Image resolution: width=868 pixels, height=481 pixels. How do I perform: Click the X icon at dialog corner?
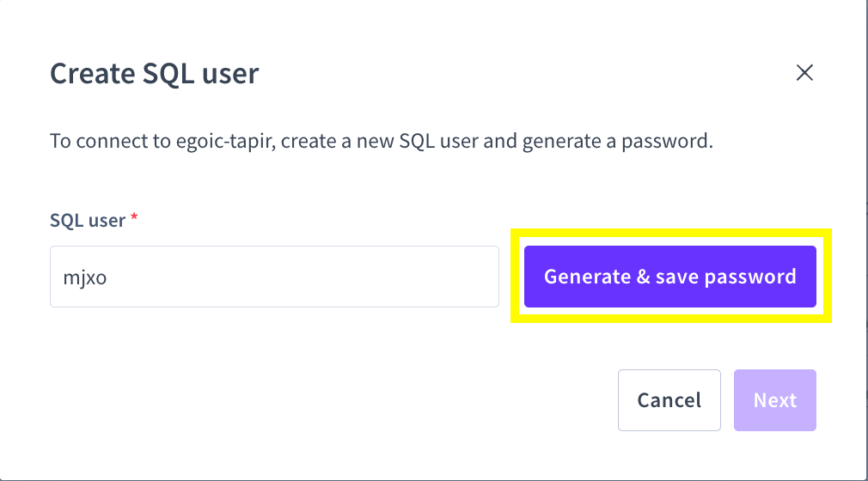point(804,73)
